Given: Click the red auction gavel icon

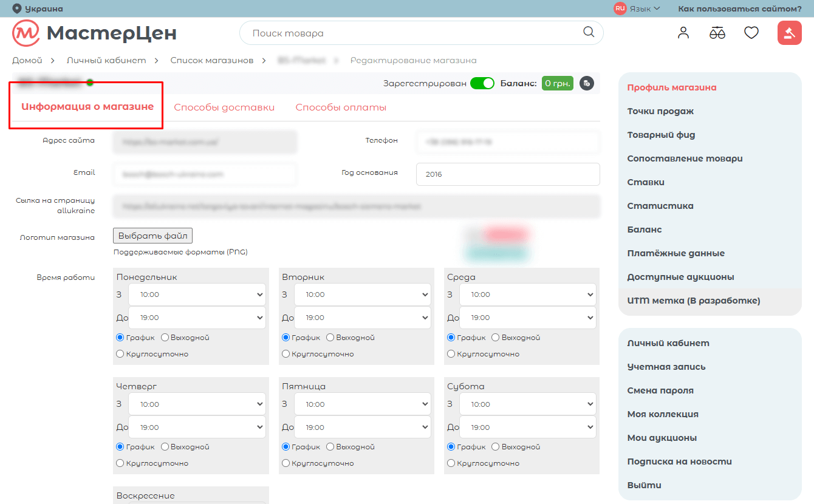Looking at the screenshot, I should tap(789, 33).
